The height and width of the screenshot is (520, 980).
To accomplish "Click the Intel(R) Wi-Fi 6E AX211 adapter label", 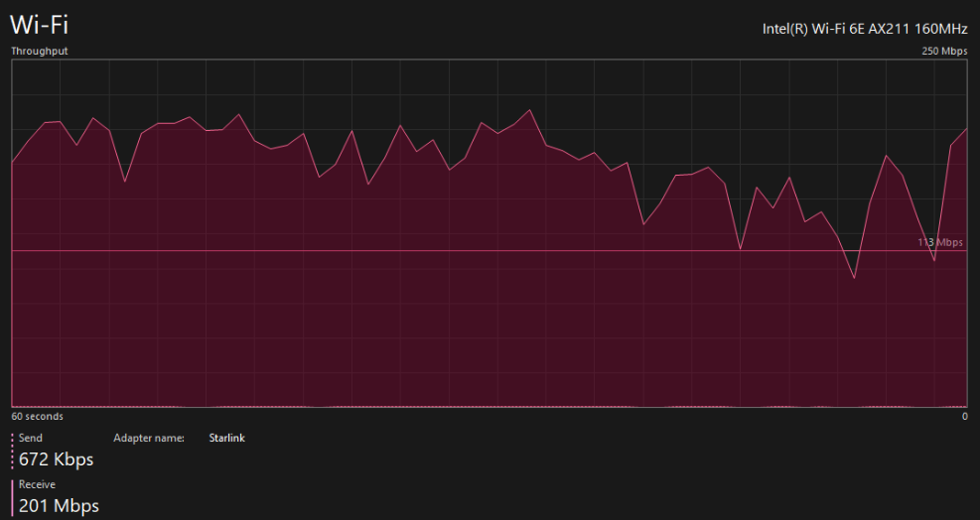I will 864,29.
